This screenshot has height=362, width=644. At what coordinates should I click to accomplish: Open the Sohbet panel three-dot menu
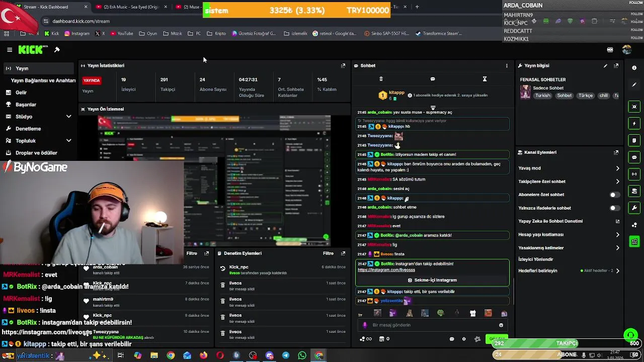pos(507,65)
